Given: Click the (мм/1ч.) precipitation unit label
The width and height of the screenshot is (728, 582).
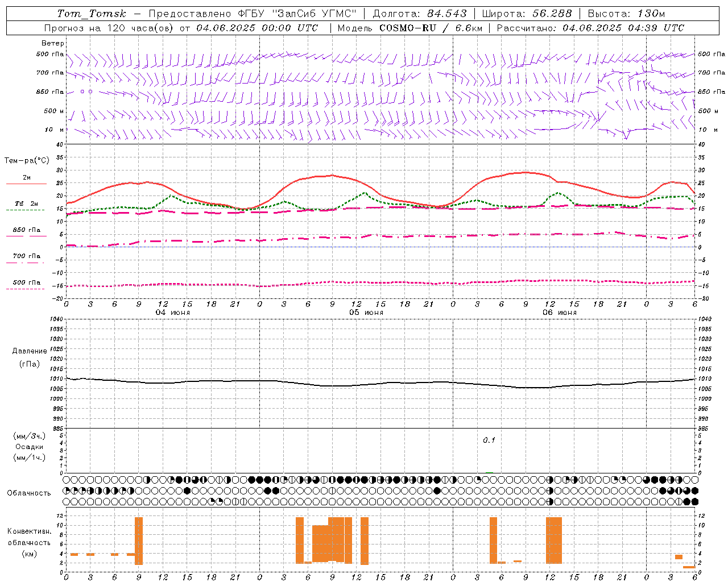Looking at the screenshot, I should pyautogui.click(x=30, y=458).
